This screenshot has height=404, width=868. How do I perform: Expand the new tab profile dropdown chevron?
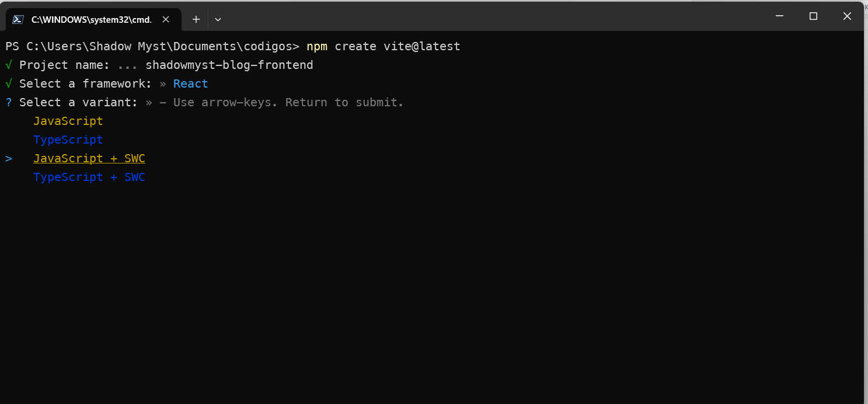[218, 19]
